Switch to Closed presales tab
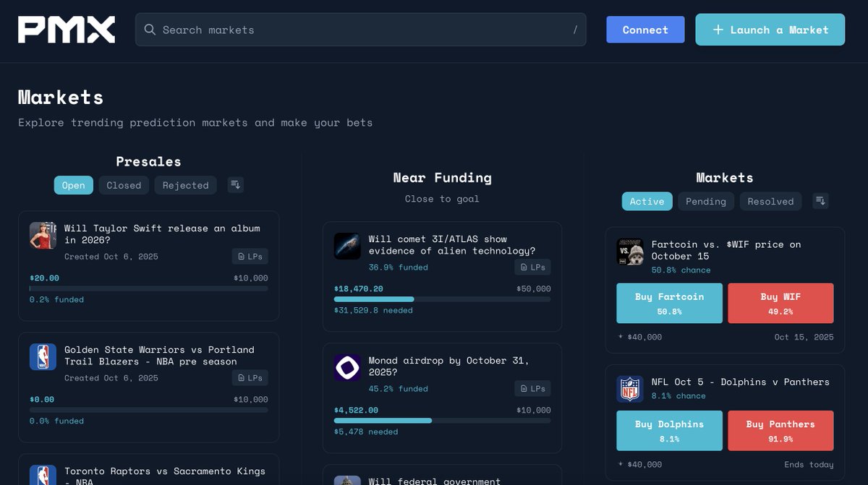868x485 pixels. pyautogui.click(x=124, y=185)
